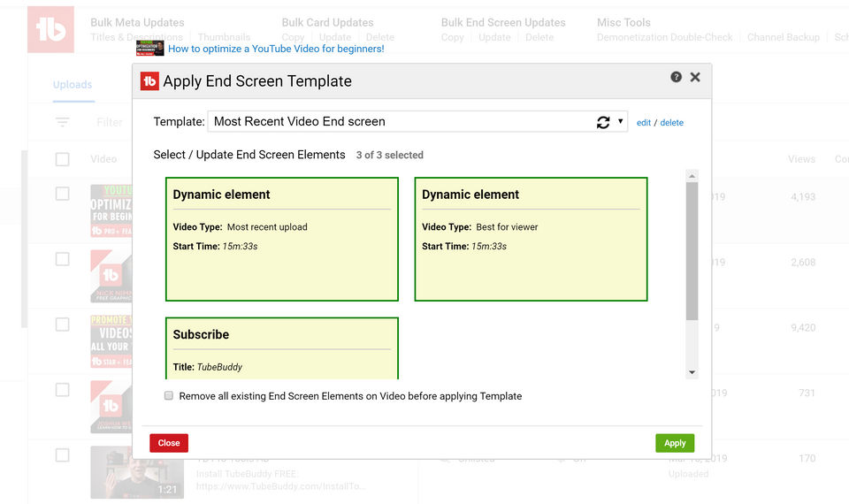Click the filter icon in uploads list

62,122
